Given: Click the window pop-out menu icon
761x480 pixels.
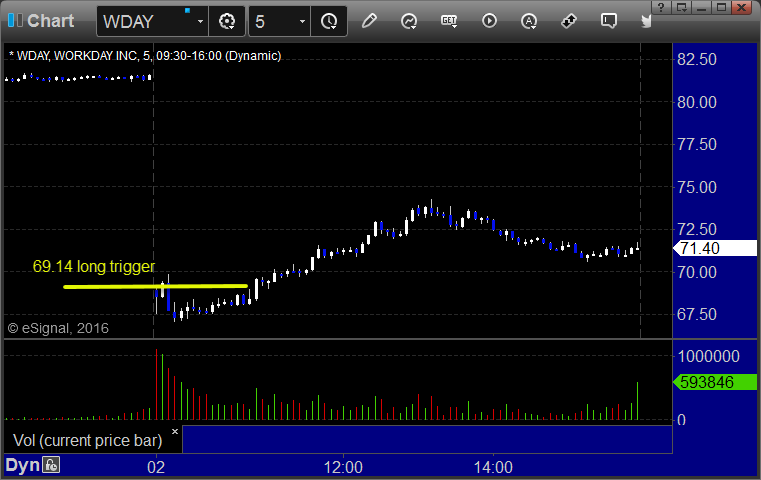Looking at the screenshot, I should [681, 8].
